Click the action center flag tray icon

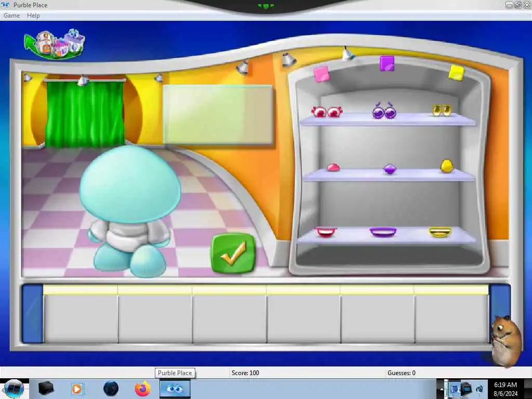click(x=454, y=388)
